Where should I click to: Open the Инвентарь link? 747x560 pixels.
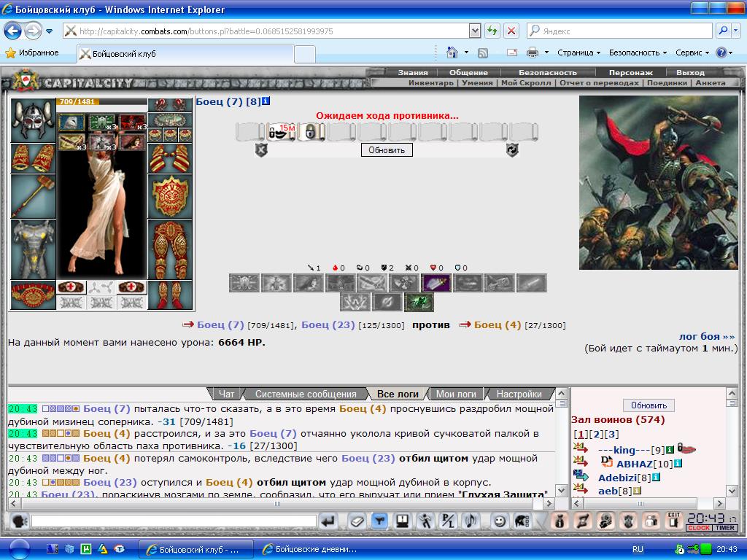tap(430, 83)
